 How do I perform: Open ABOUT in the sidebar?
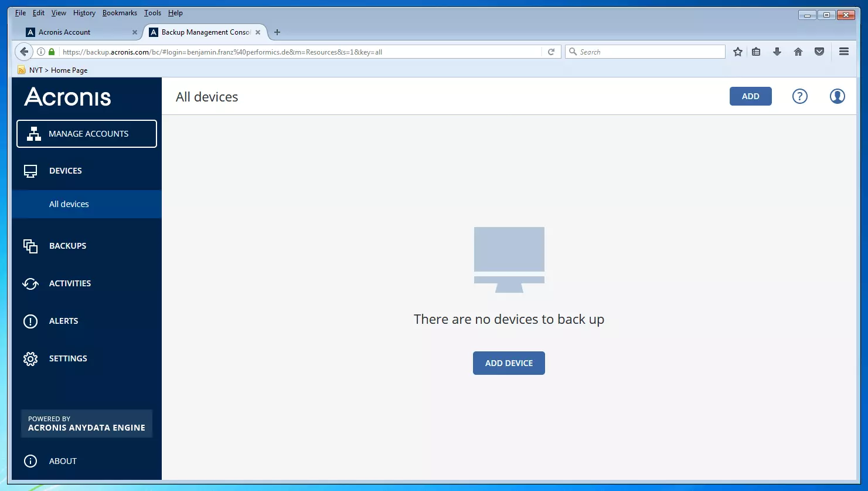click(x=87, y=461)
